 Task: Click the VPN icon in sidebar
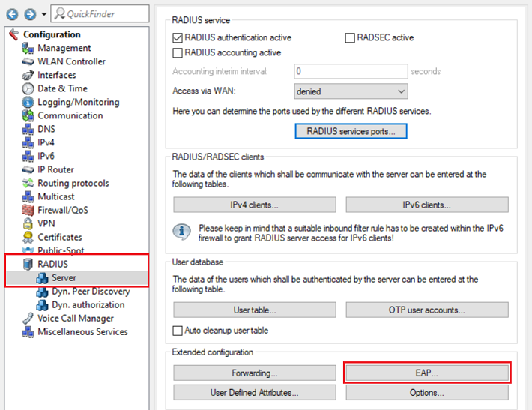click(28, 223)
